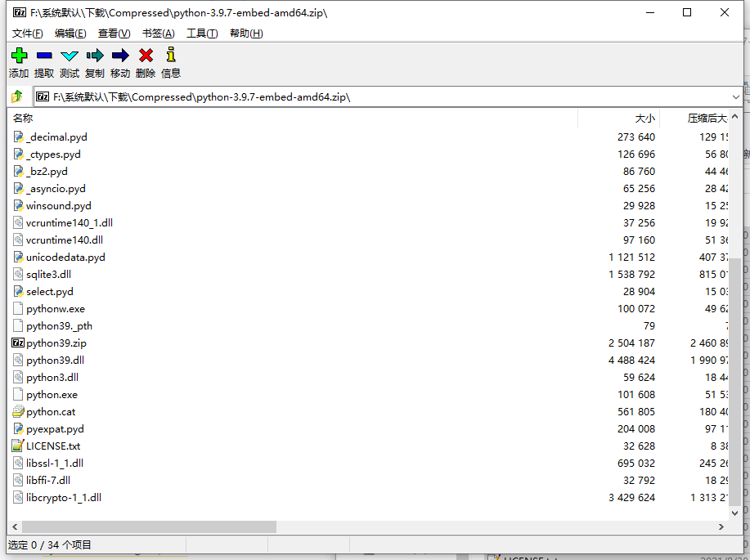The height and width of the screenshot is (560, 750).
Task: Click the Copy (复制) toolbar icon
Action: [x=95, y=56]
